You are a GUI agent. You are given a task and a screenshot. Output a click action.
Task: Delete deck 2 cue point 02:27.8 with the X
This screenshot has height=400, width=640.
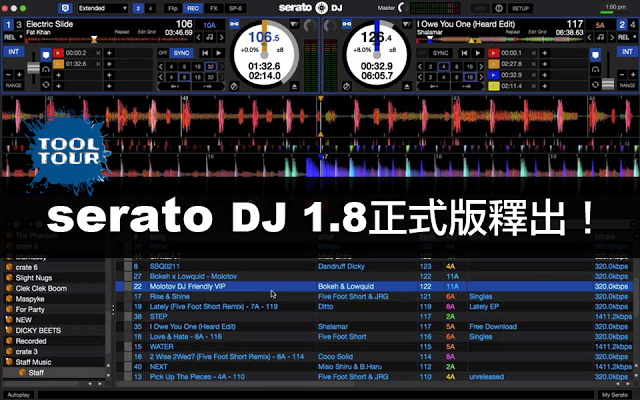(x=533, y=64)
